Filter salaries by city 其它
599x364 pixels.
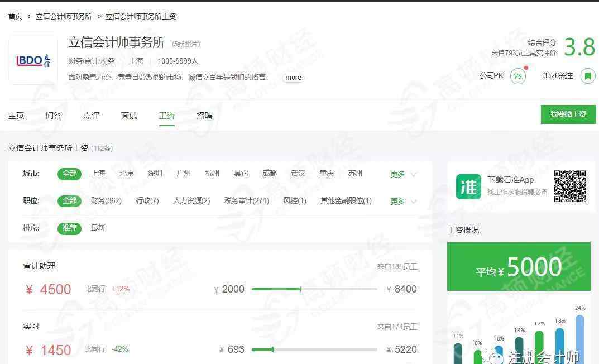(x=241, y=174)
